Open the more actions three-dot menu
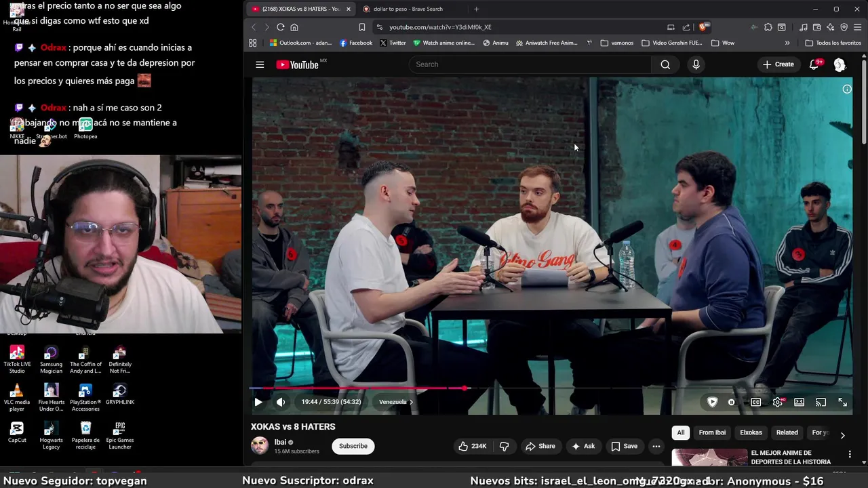This screenshot has width=868, height=488. [656, 446]
